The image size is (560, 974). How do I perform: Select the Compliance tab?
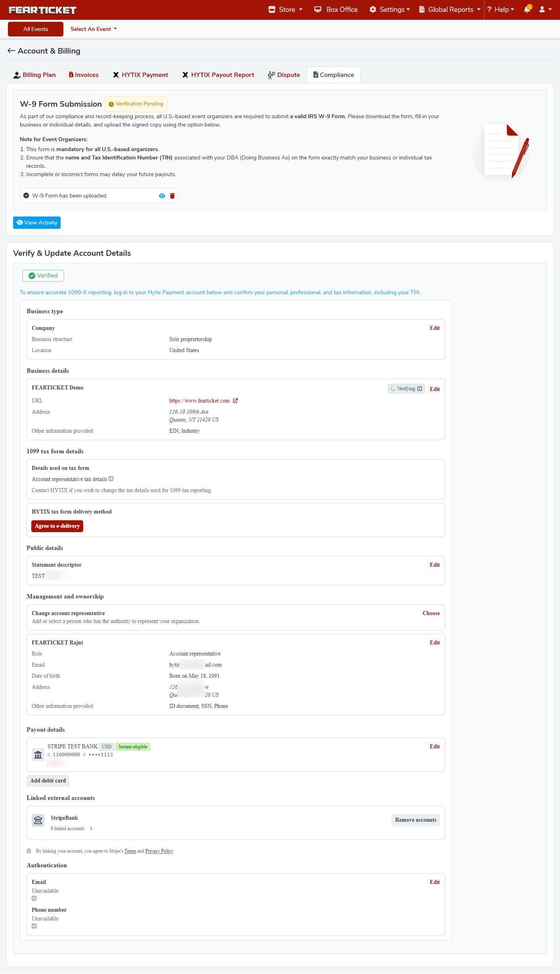[x=334, y=75]
